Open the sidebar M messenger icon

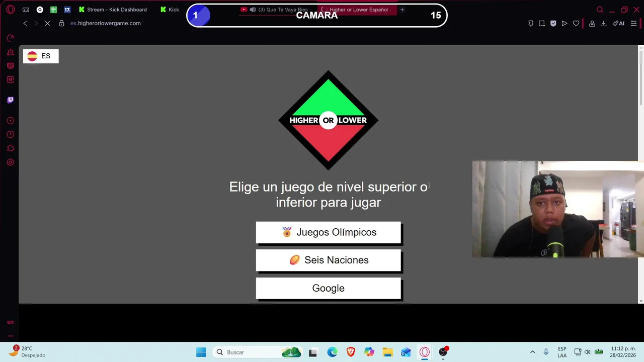click(x=10, y=79)
